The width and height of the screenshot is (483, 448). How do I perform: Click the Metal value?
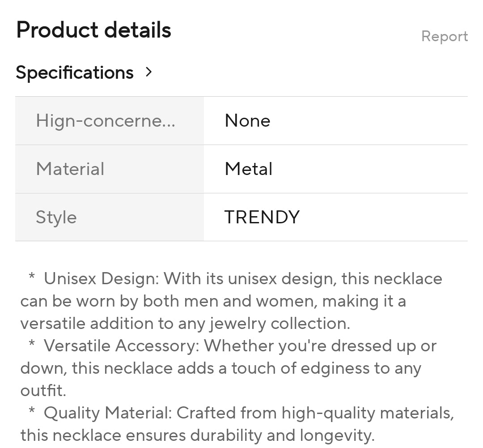point(248,169)
